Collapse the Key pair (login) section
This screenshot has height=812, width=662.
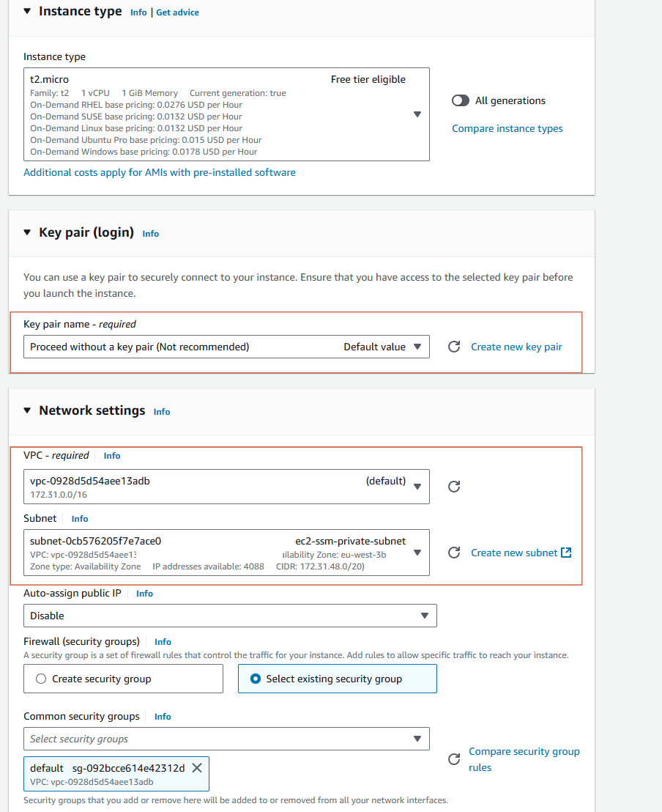click(26, 232)
